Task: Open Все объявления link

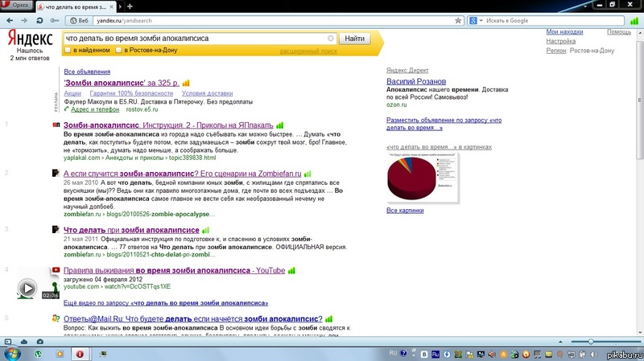Action: tap(87, 72)
